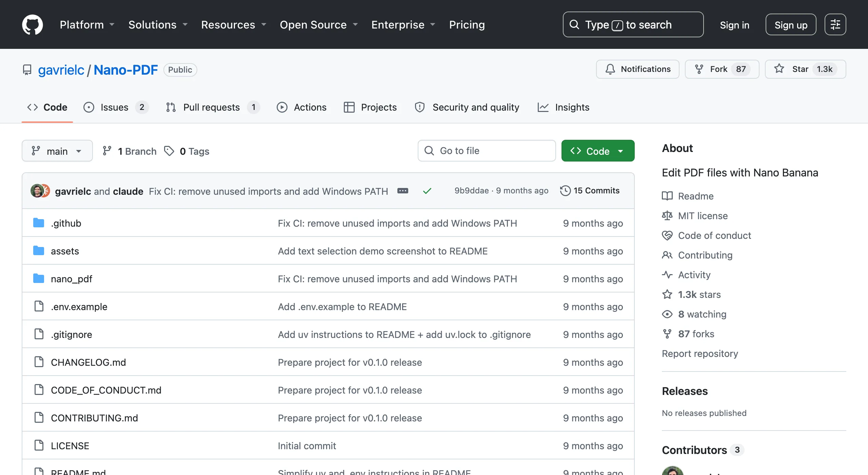Click the Code of conduct heart icon

667,235
